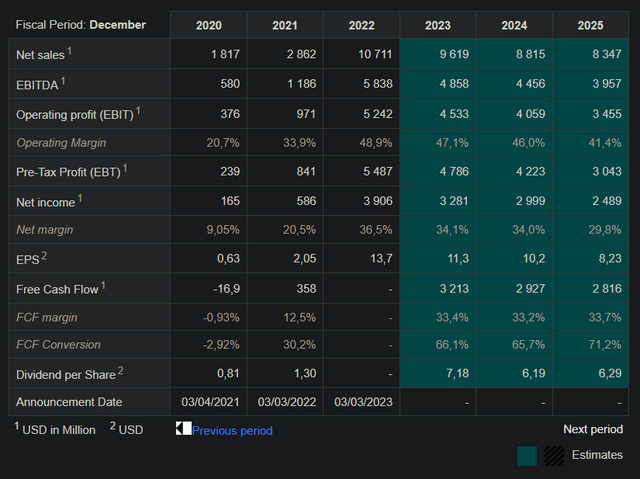Click the hatched Estimates legend swatch
Image resolution: width=640 pixels, height=479 pixels.
[554, 456]
